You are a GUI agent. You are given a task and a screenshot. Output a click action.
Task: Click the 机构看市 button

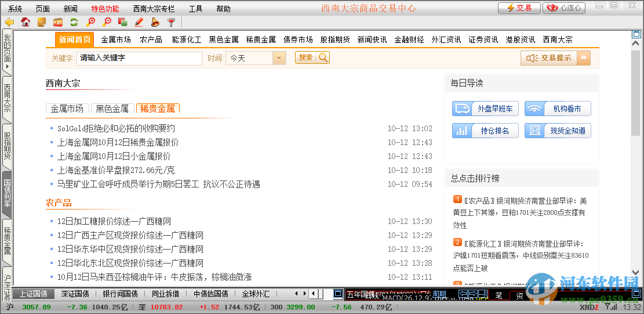click(558, 109)
